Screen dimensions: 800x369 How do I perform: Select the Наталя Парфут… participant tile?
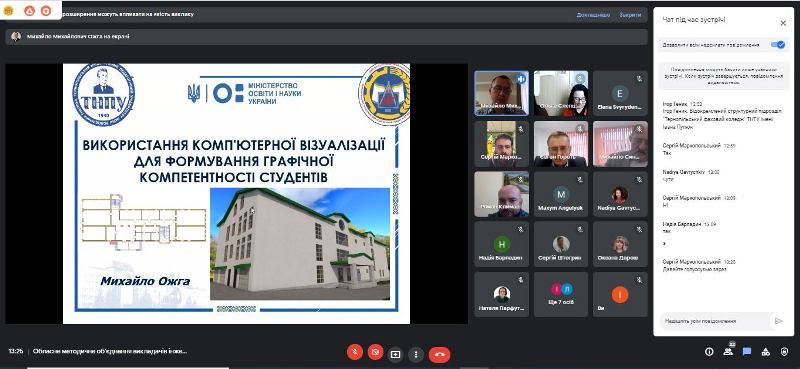[502, 294]
